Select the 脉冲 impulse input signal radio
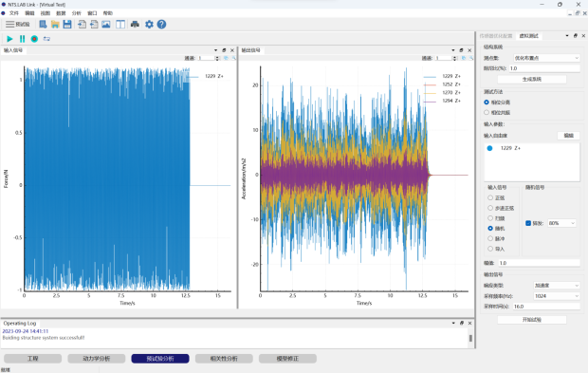 click(490, 238)
